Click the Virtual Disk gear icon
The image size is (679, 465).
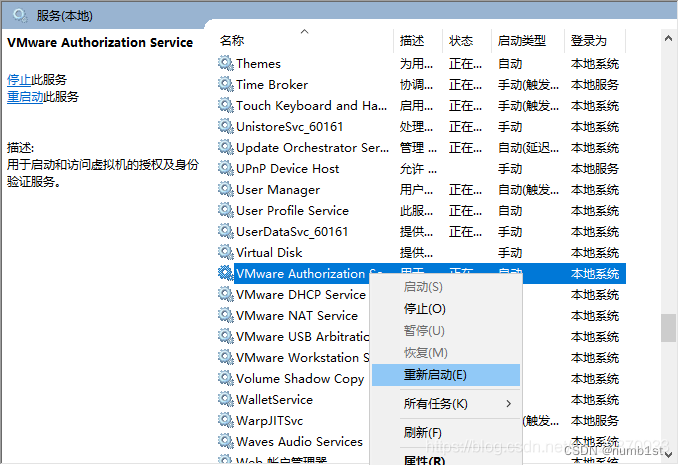[226, 252]
